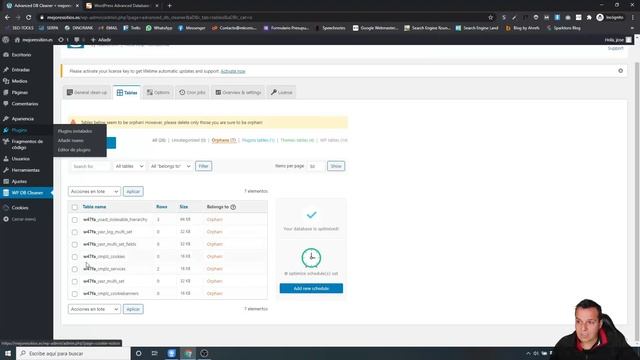
Task: Go back with browser back arrow
Action: click(7, 18)
